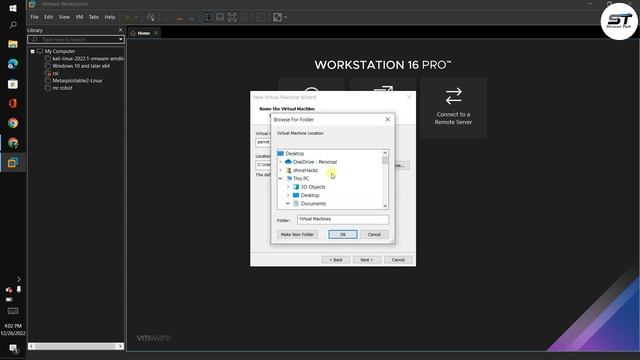Switch to the Home tab
The height and width of the screenshot is (360, 640).
tap(143, 33)
